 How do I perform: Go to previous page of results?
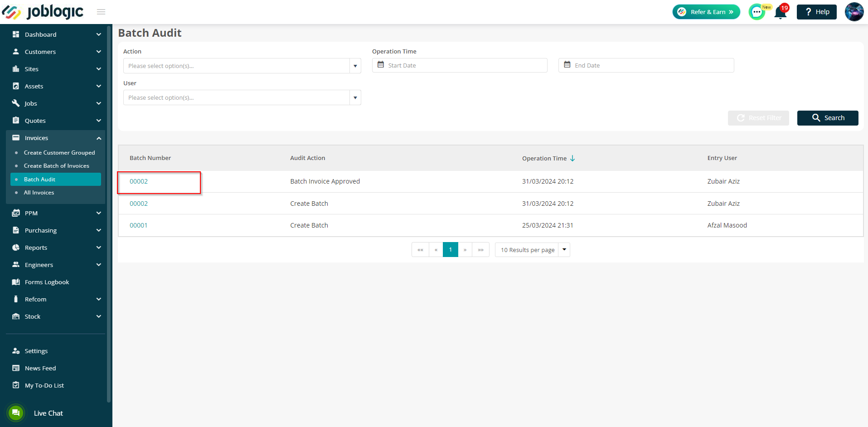point(436,250)
